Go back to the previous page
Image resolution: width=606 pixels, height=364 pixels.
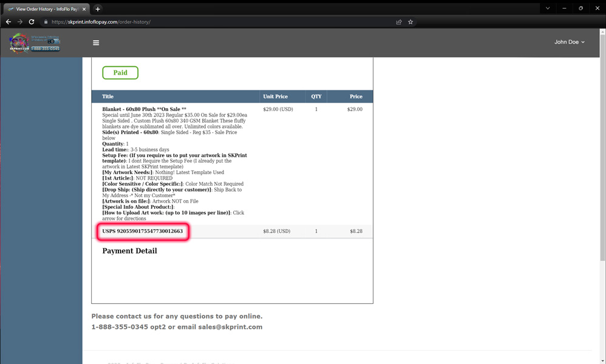9,22
